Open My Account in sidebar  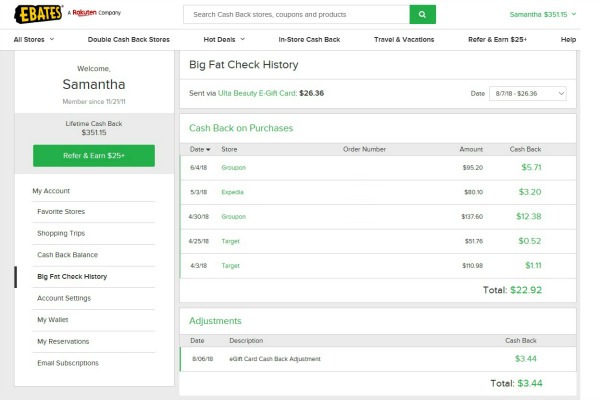tap(51, 191)
